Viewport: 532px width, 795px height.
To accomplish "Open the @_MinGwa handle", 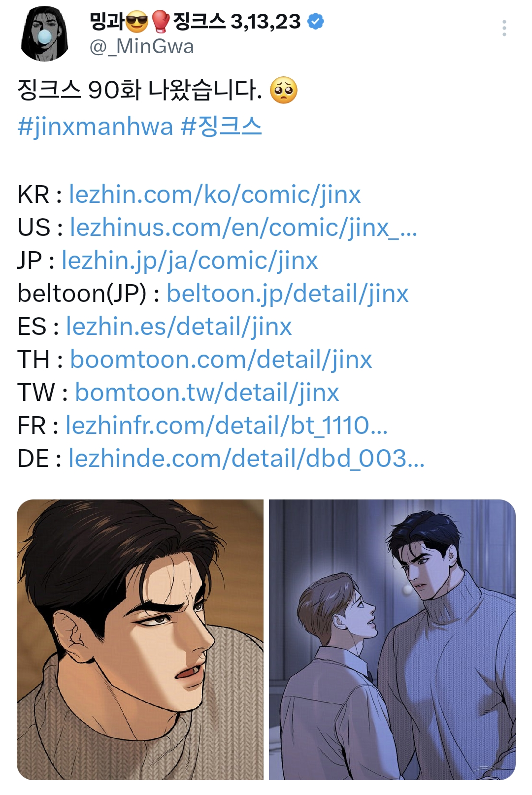I will [141, 47].
